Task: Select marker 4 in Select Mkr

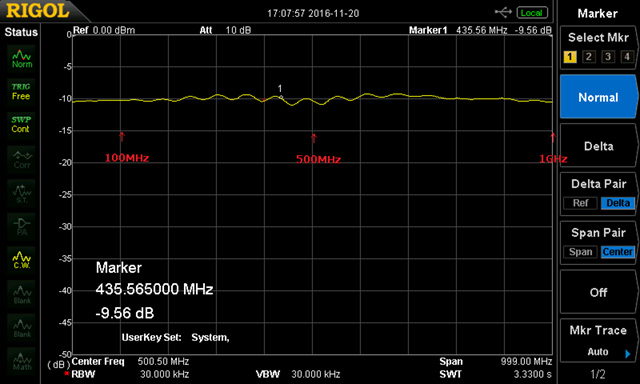Action: coord(627,57)
